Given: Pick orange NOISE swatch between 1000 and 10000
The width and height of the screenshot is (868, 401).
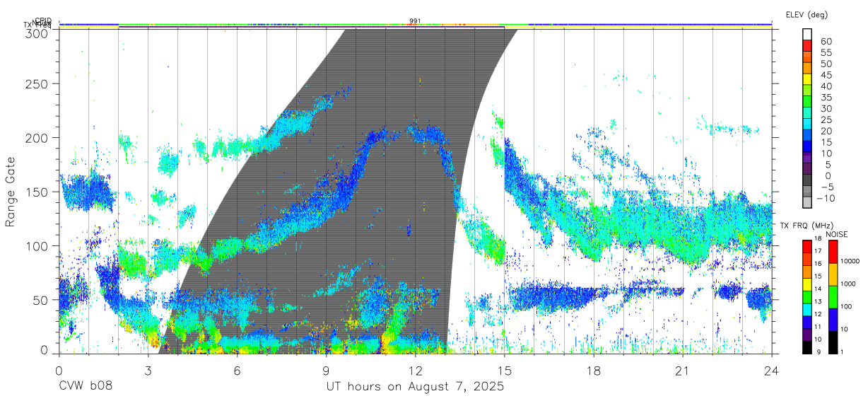Looking at the screenshot, I should click(833, 274).
